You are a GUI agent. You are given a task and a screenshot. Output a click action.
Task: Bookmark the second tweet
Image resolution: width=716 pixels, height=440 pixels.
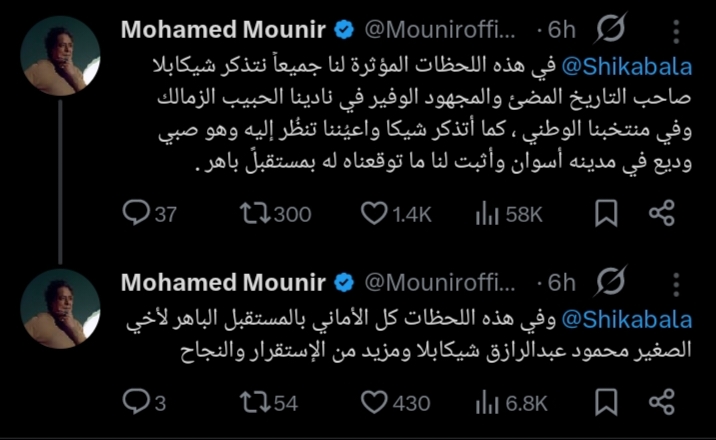605,402
